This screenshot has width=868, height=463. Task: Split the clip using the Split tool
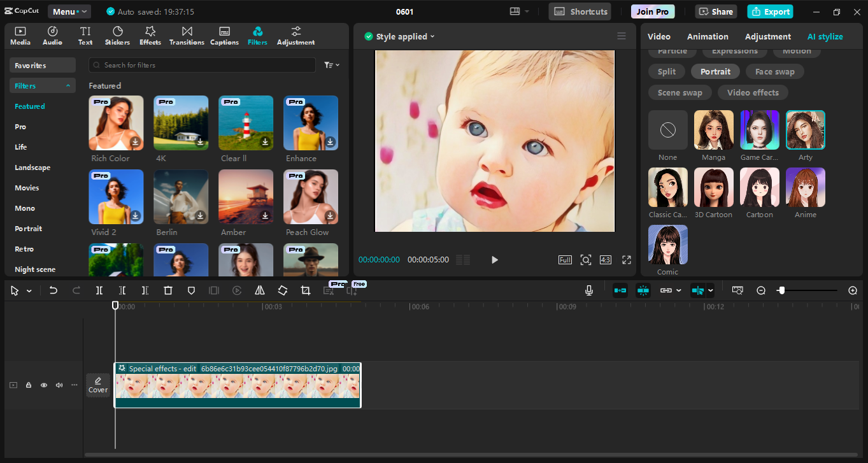tap(99, 290)
